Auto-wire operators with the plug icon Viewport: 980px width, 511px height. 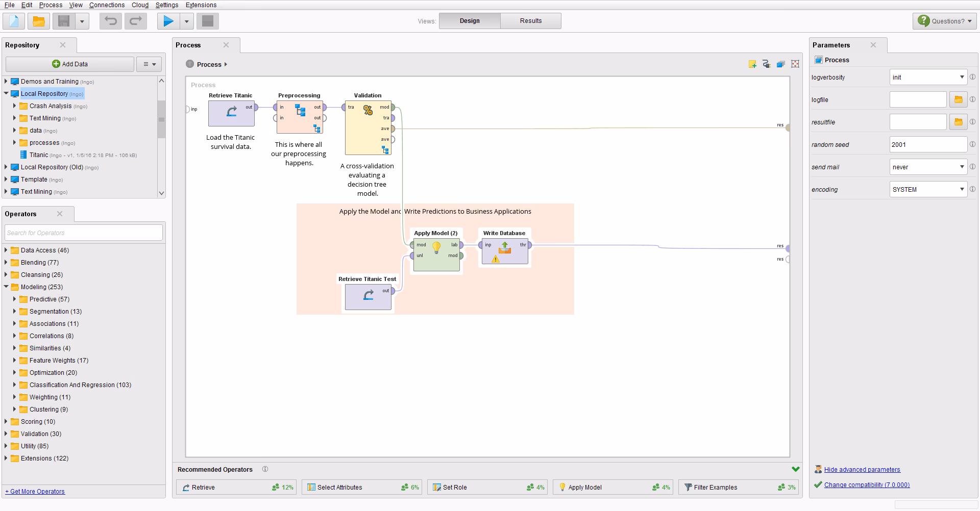[766, 64]
